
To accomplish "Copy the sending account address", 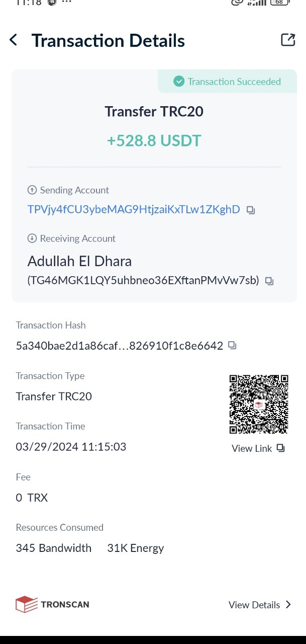I will (x=251, y=210).
